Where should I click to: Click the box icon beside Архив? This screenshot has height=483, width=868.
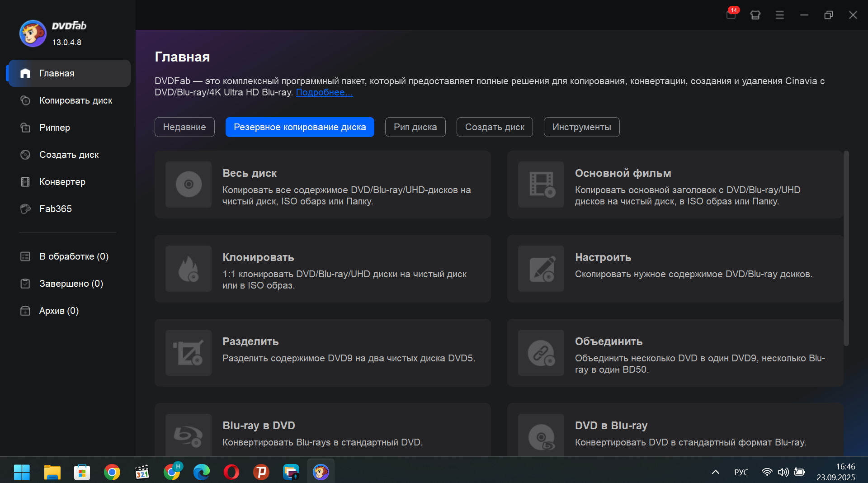25,311
